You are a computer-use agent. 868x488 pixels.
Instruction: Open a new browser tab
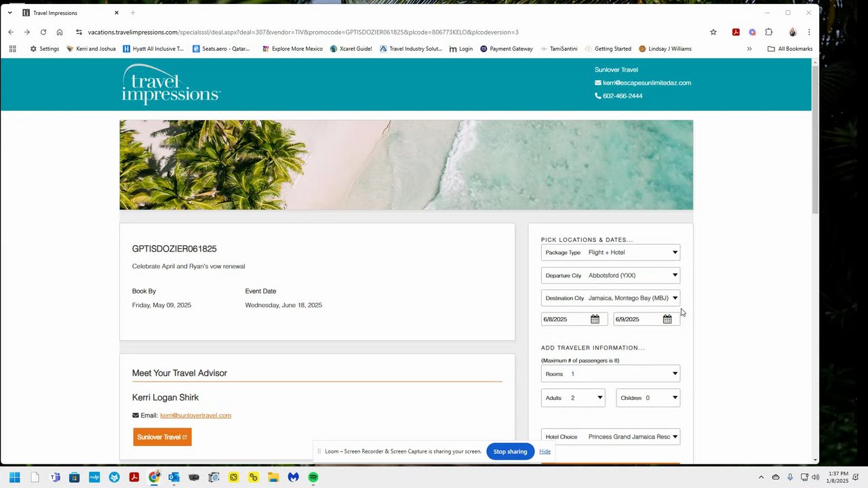133,12
